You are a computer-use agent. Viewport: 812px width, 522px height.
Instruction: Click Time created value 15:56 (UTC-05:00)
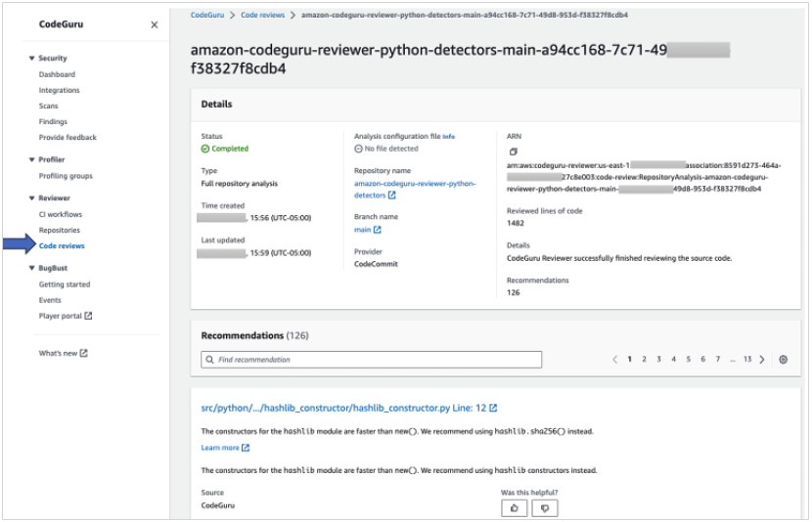point(281,218)
